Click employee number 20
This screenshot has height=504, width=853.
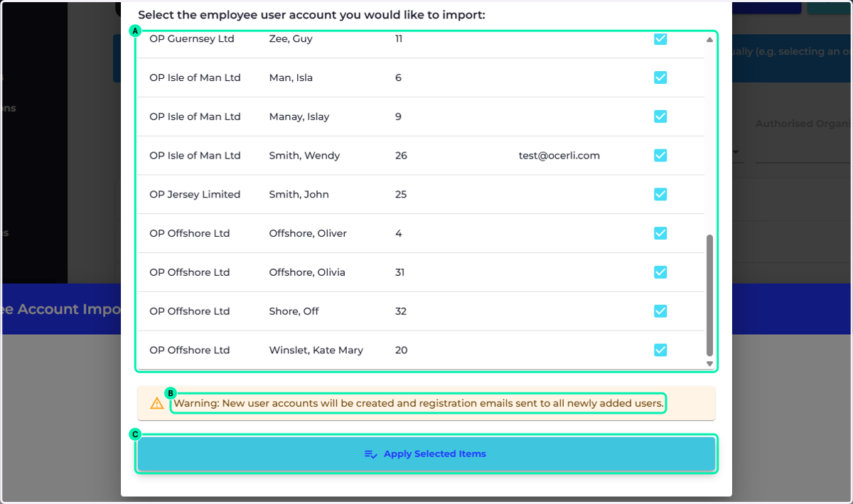click(x=401, y=350)
